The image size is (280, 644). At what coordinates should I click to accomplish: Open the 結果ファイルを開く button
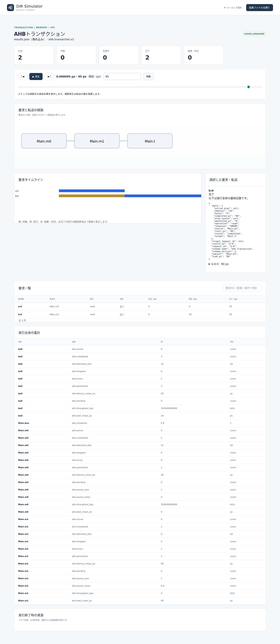259,8
